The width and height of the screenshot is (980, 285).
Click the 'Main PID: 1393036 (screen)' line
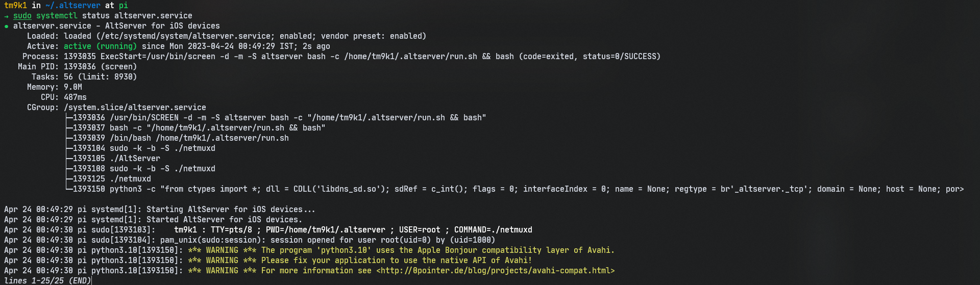[x=77, y=67]
